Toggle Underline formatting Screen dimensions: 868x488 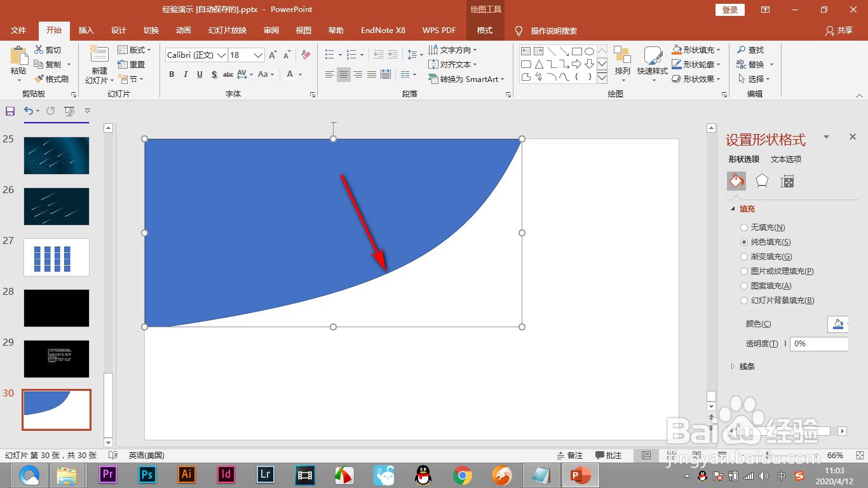200,74
